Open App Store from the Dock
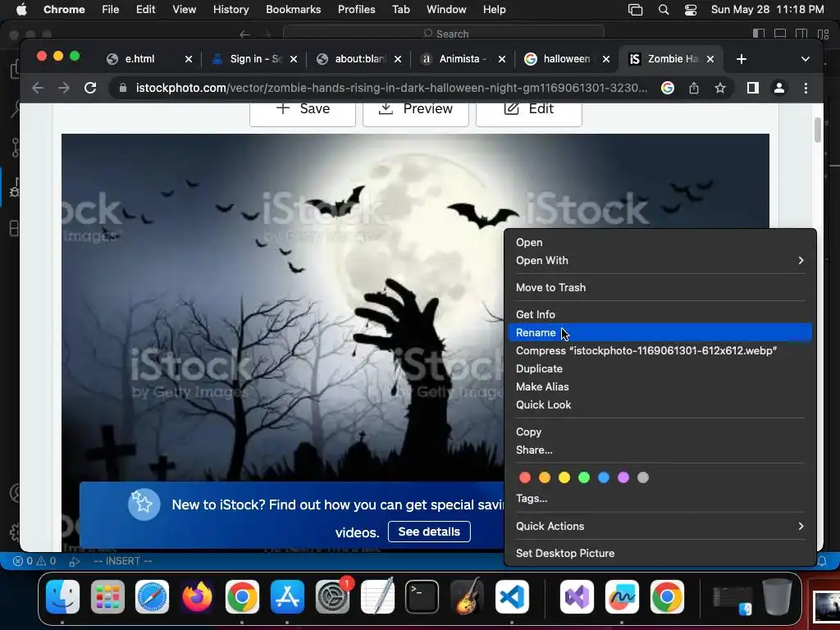This screenshot has height=630, width=840. 287,596
